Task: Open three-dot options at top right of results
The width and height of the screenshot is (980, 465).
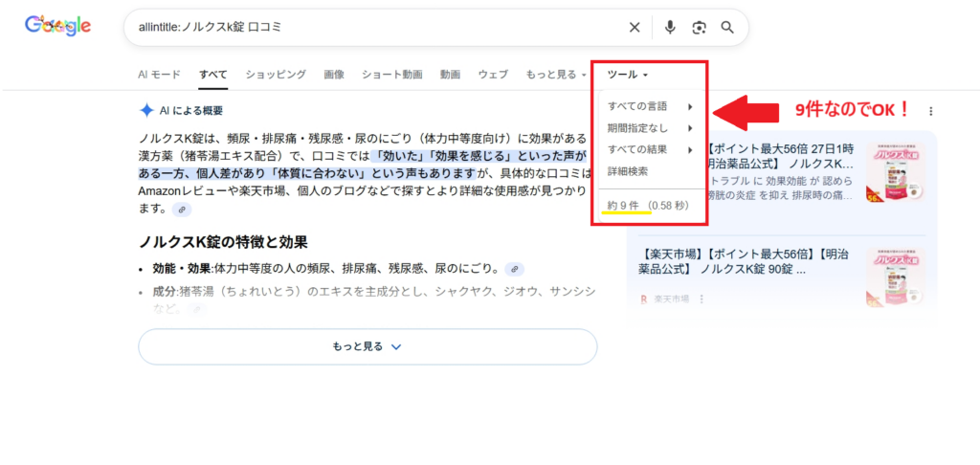Action: tap(930, 111)
